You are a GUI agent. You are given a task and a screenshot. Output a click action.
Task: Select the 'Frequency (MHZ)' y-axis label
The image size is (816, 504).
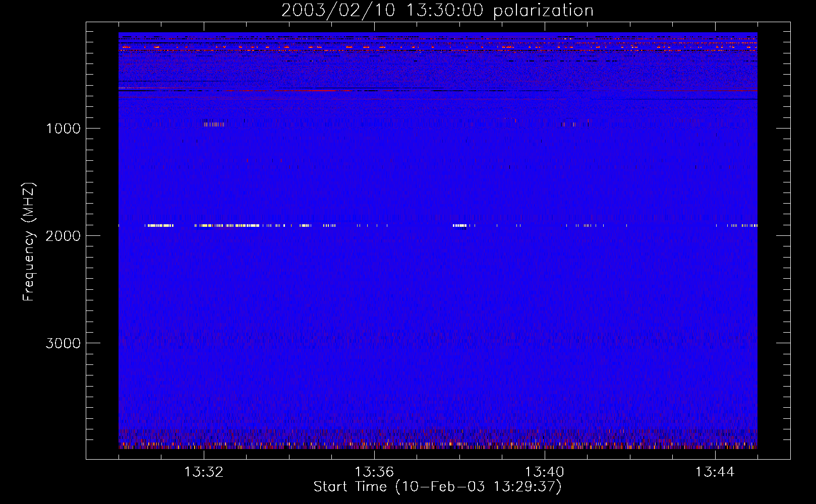[x=29, y=242]
